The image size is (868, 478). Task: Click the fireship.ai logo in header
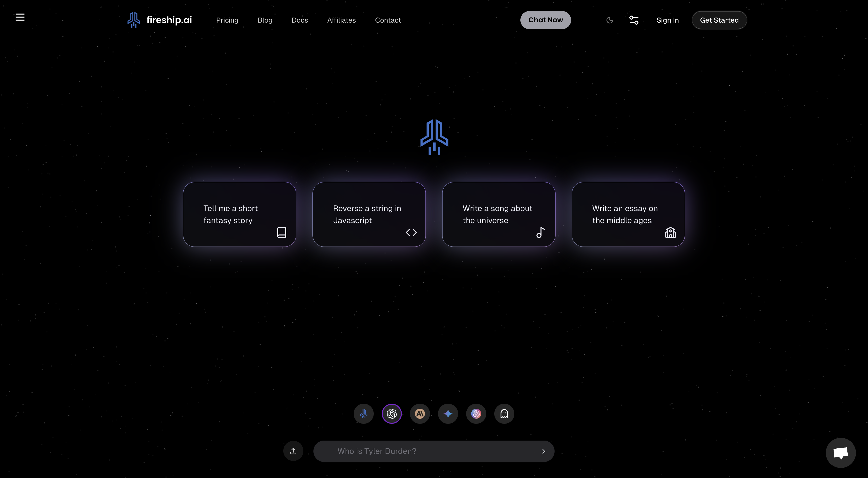[159, 20]
